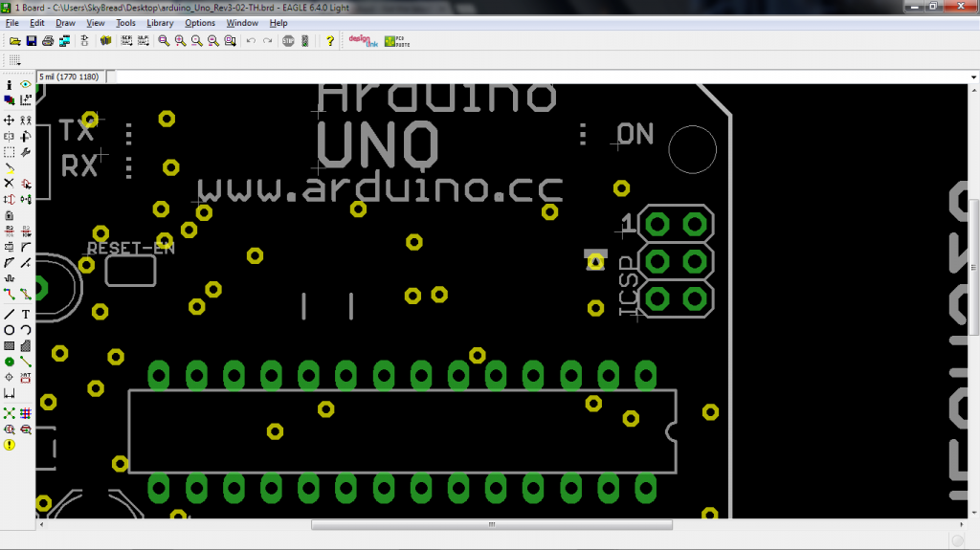Click the Print toolbar icon
Screen dimensions: 980x550
48,41
